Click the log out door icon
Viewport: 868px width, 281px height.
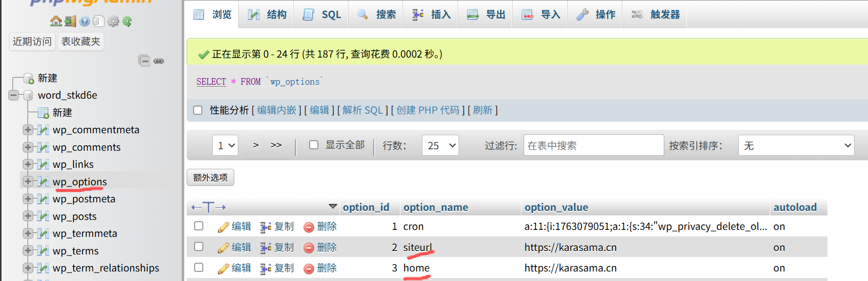tap(70, 21)
